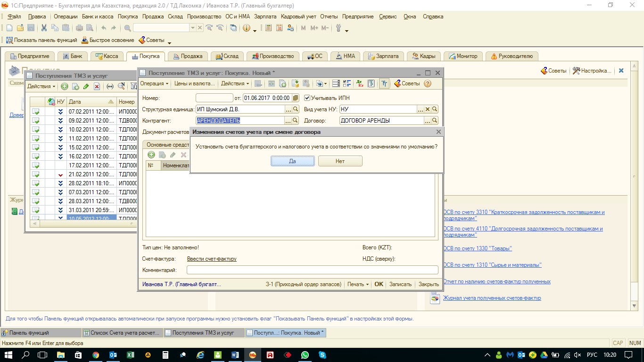Search Контрагент with magnifier icon
This screenshot has height=362, width=644.
296,121
